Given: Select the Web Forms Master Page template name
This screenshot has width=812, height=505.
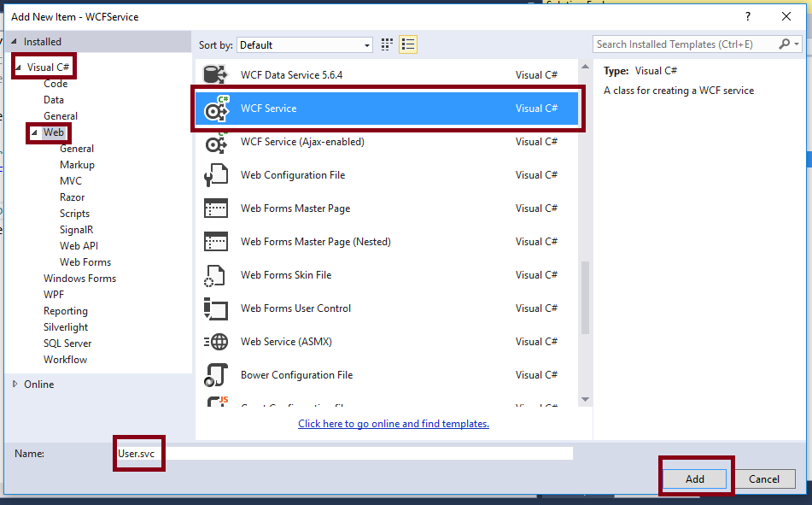Looking at the screenshot, I should [x=295, y=208].
